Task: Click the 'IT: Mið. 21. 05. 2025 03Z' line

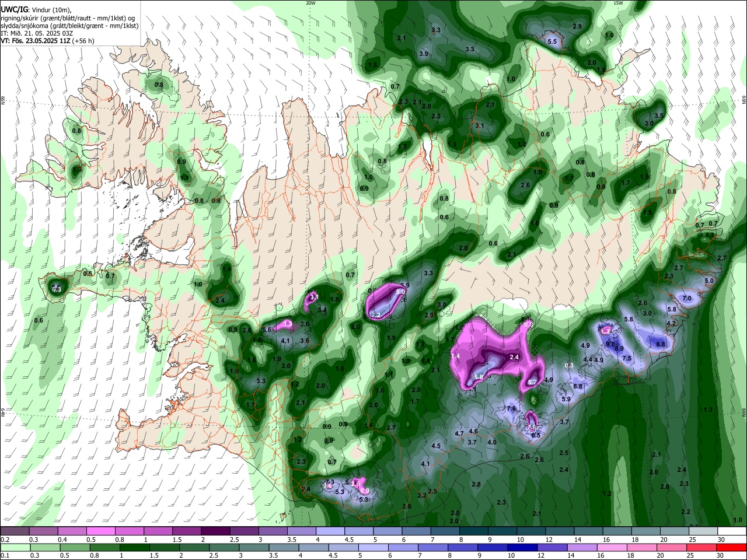Action: coord(37,33)
